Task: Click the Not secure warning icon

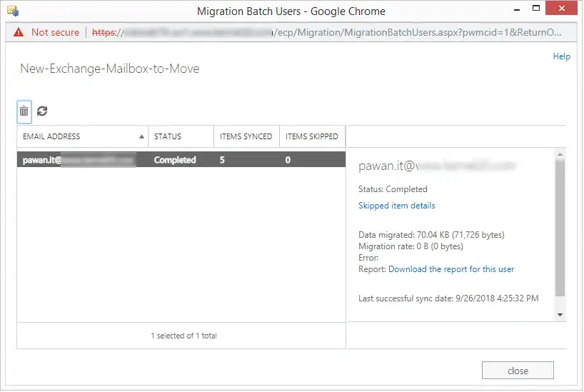Action: tap(19, 32)
